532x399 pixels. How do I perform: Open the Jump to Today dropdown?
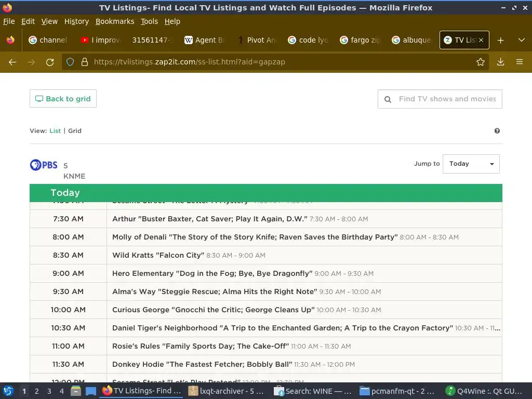pos(471,164)
